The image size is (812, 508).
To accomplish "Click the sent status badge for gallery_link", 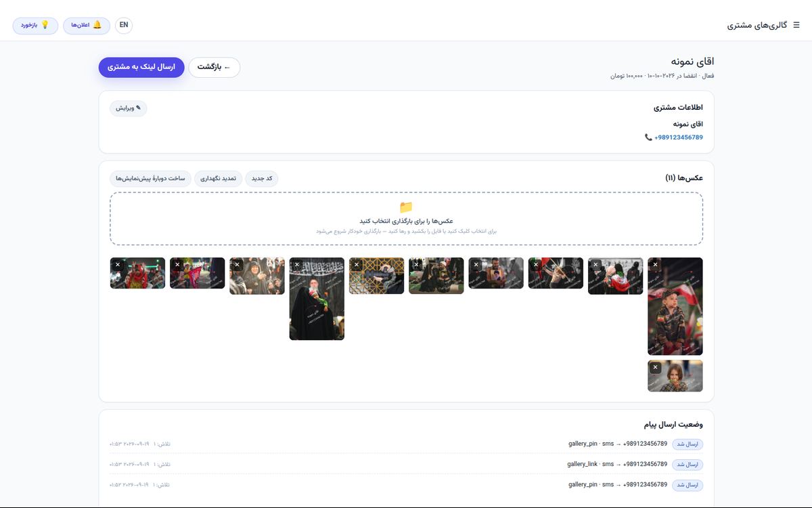I will (x=687, y=465).
